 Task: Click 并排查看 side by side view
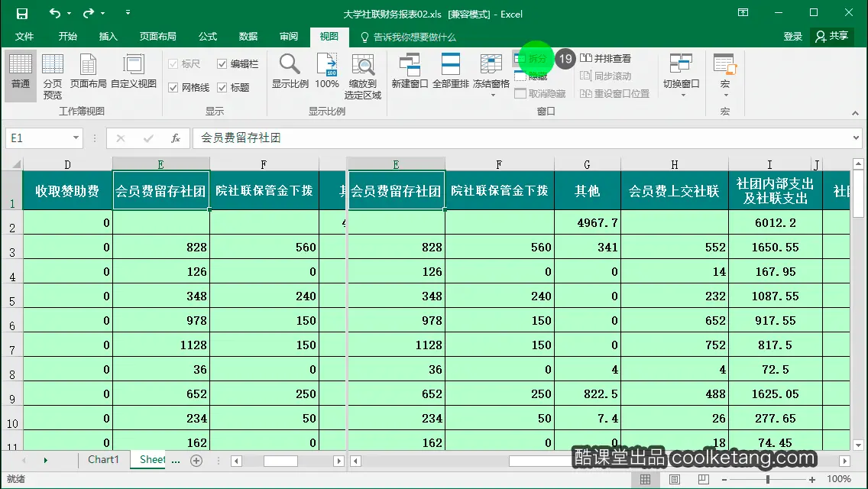point(606,58)
